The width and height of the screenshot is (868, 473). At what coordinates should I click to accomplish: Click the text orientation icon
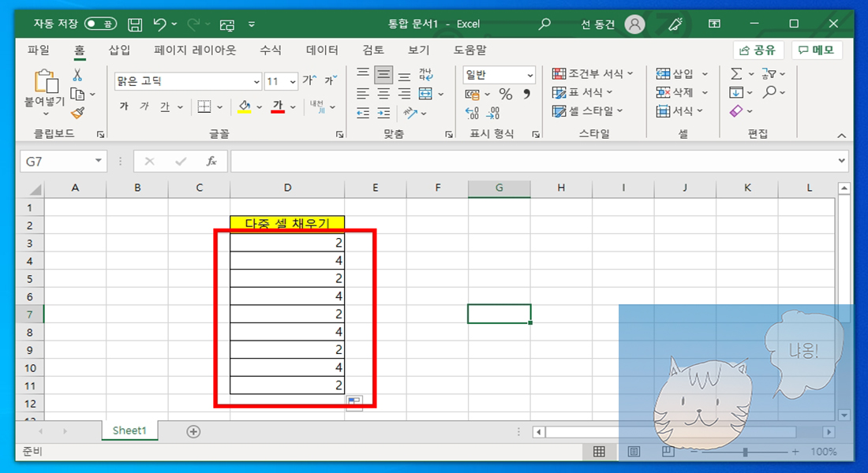coord(410,114)
